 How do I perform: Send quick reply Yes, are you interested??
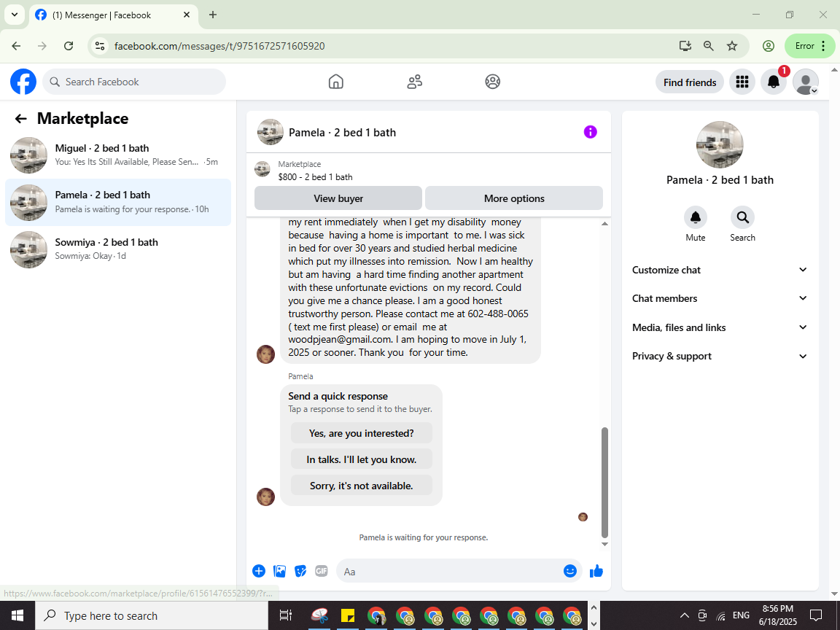coord(361,433)
